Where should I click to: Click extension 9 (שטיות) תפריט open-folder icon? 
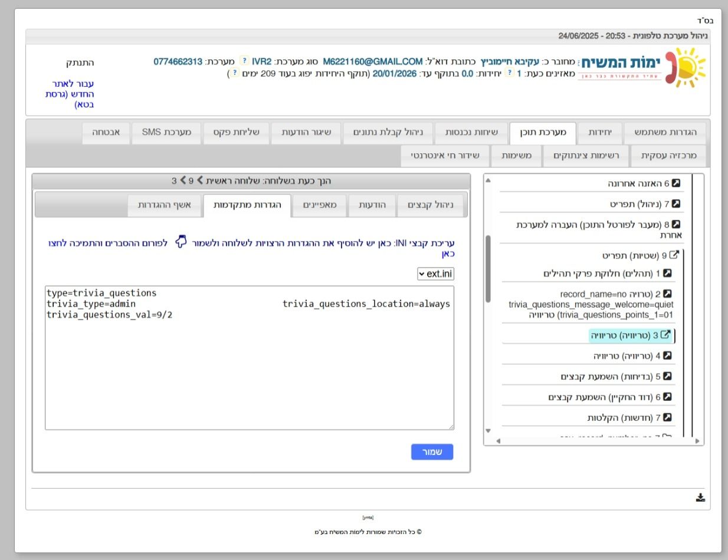click(x=674, y=255)
